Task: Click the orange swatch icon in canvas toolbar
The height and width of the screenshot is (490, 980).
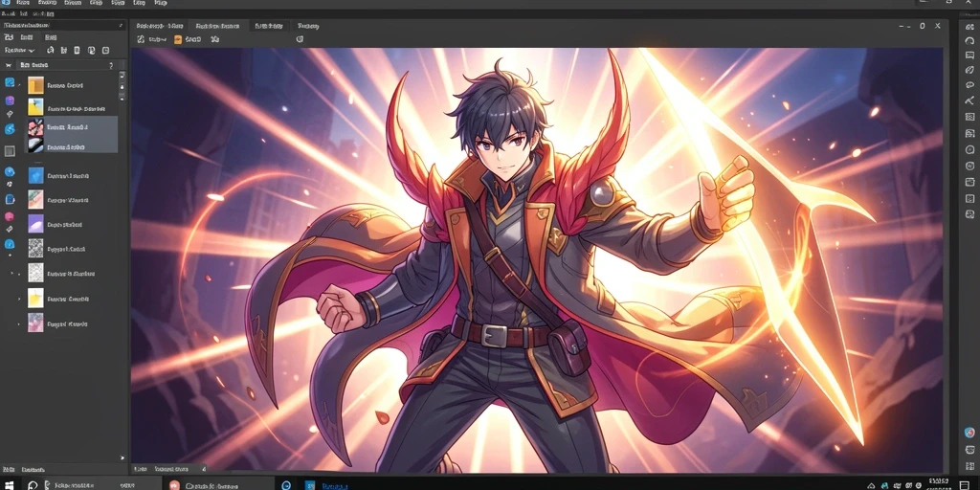Action: click(178, 39)
